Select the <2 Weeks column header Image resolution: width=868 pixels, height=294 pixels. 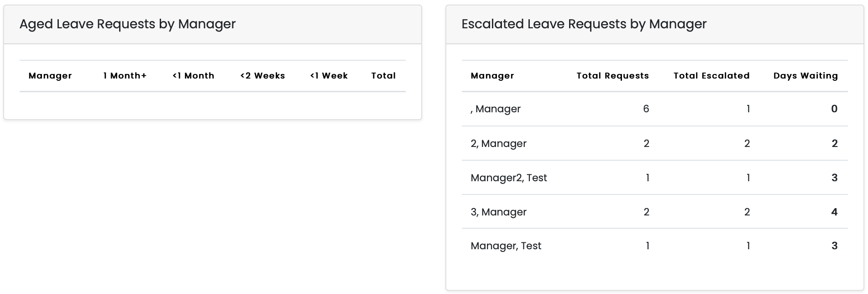pos(262,76)
